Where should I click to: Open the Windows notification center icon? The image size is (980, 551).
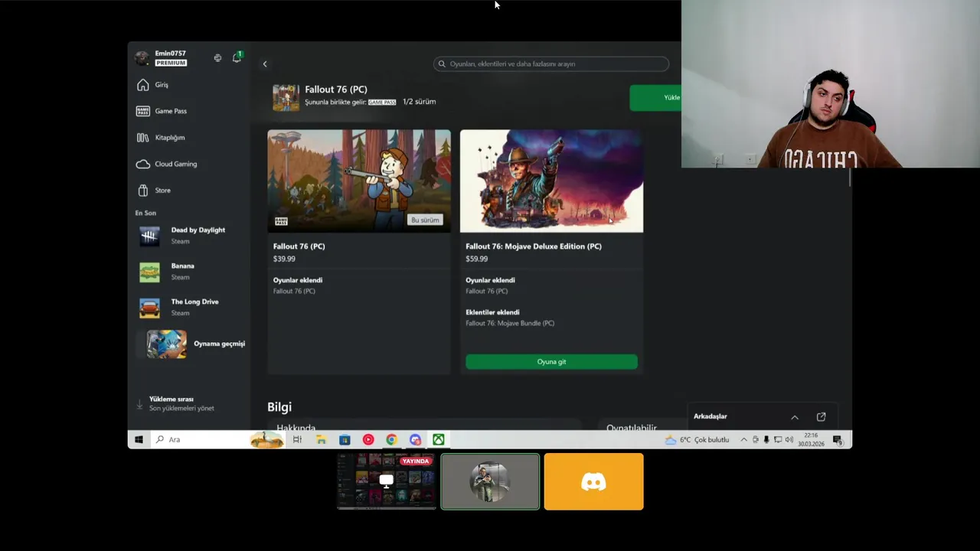pos(838,439)
